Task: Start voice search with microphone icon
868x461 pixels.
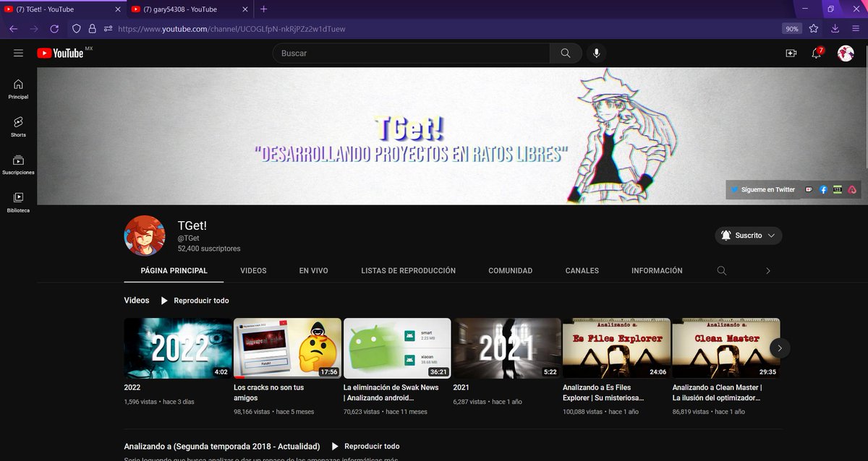Action: coord(596,53)
